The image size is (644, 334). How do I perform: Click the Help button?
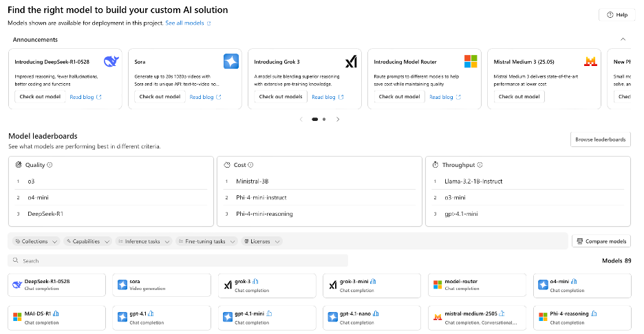pos(617,14)
